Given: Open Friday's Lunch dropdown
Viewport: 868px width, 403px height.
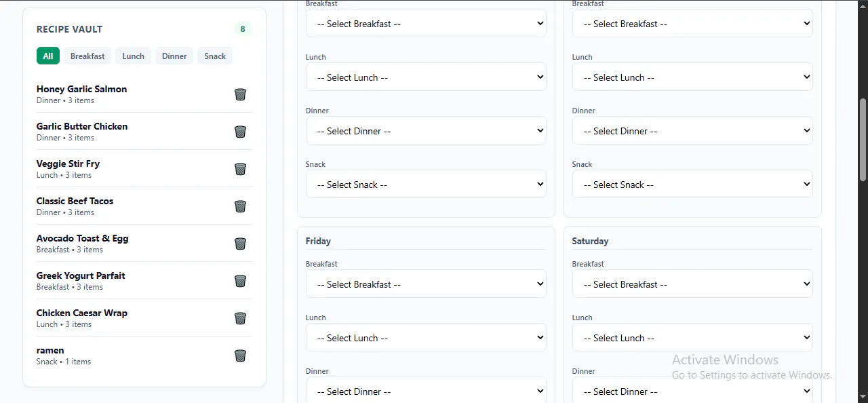Looking at the screenshot, I should pyautogui.click(x=426, y=337).
